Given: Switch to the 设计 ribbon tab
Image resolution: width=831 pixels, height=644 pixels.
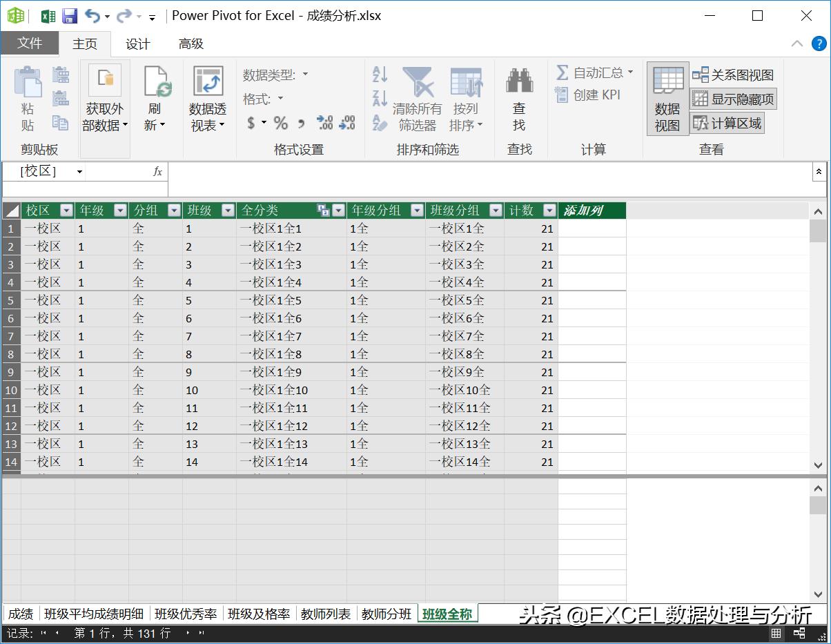Looking at the screenshot, I should (x=137, y=44).
